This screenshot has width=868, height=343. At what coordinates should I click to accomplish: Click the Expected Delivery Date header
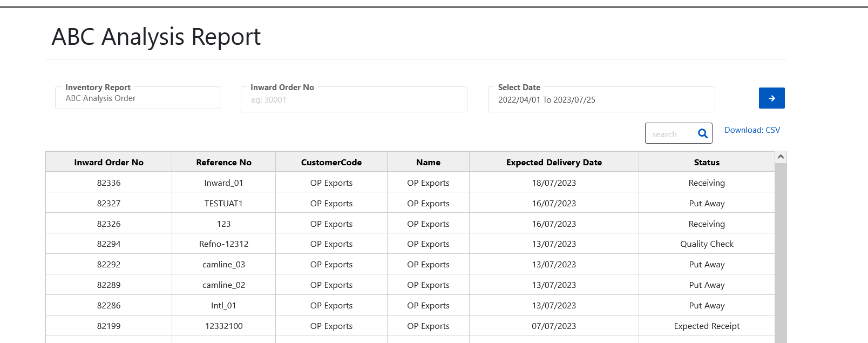(554, 163)
